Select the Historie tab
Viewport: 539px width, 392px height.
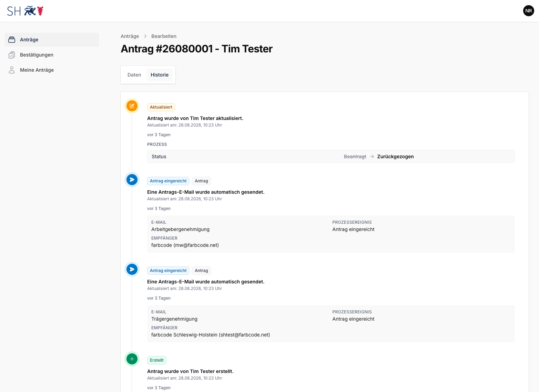click(x=160, y=75)
